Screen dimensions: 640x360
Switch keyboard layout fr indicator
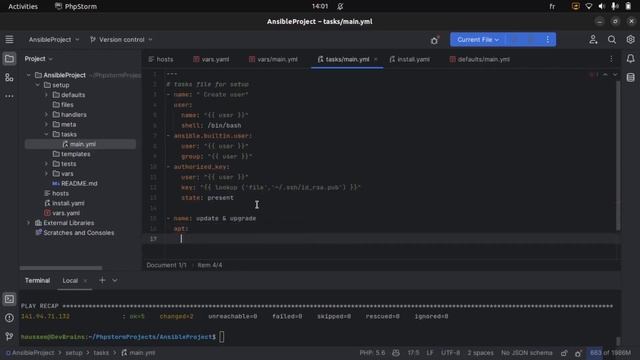click(x=552, y=7)
